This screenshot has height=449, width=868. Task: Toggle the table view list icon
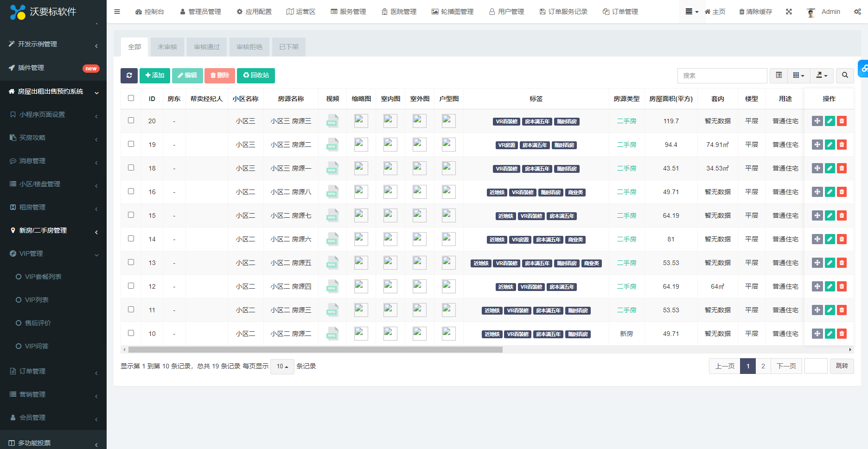pyautogui.click(x=779, y=76)
